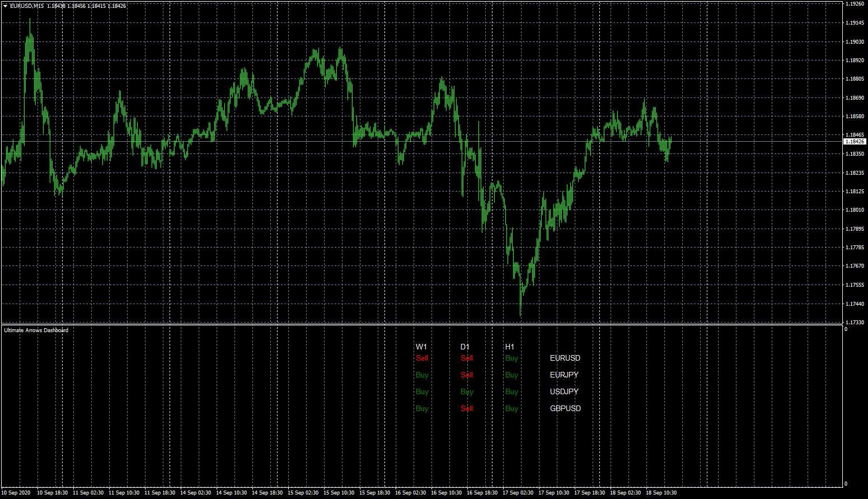The width and height of the screenshot is (868, 499).
Task: Click the 1.18690 price scale value
Action: click(855, 98)
